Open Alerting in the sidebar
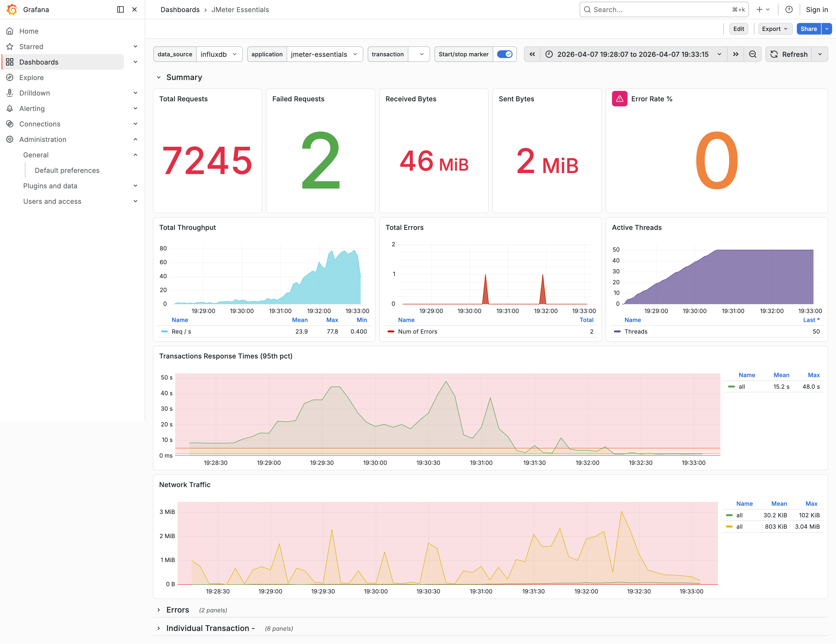 32,109
